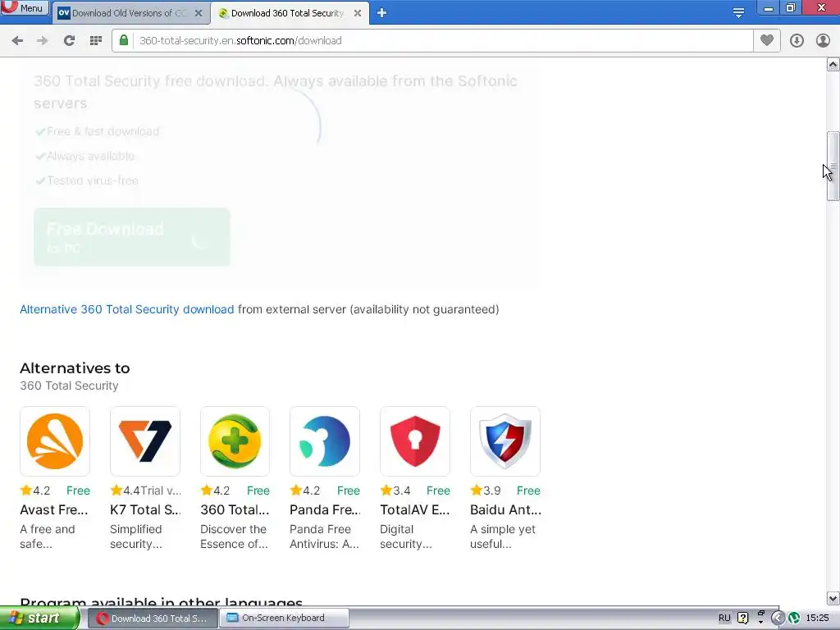Select On-Screen Keyboard taskbar button

(x=284, y=618)
